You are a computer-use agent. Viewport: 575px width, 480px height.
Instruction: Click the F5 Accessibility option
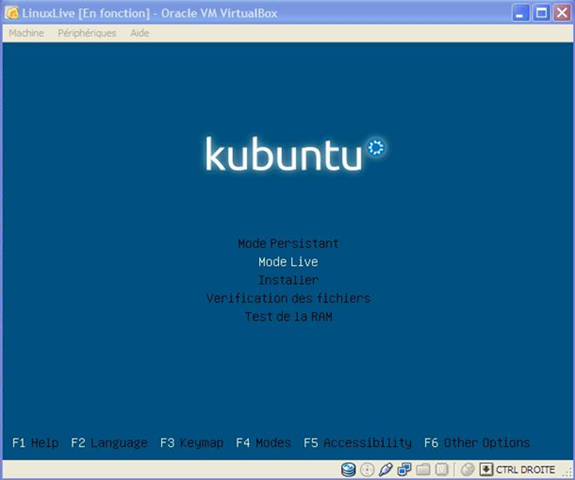click(358, 443)
